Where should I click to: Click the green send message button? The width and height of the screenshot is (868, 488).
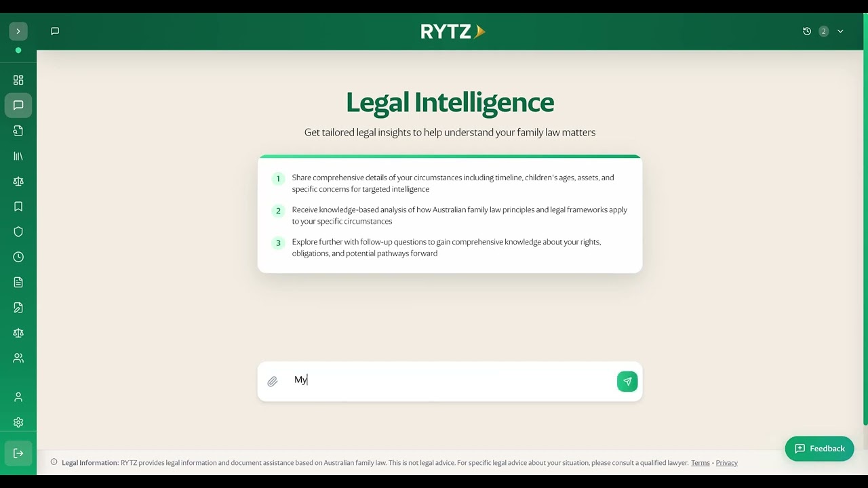(x=627, y=382)
